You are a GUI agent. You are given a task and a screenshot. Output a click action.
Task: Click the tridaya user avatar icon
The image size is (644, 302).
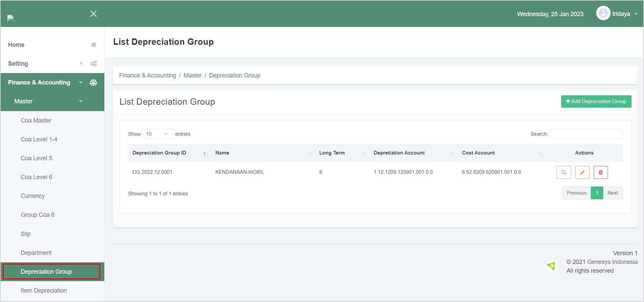click(603, 13)
